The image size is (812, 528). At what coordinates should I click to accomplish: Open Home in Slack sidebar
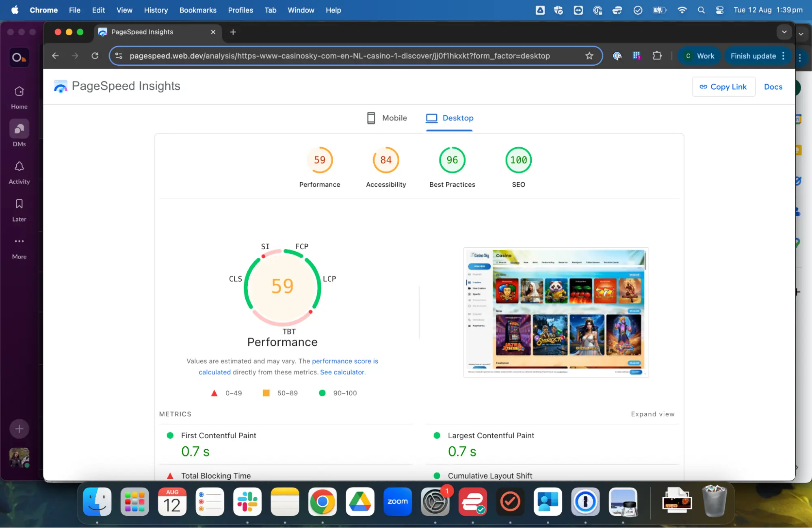(x=19, y=97)
